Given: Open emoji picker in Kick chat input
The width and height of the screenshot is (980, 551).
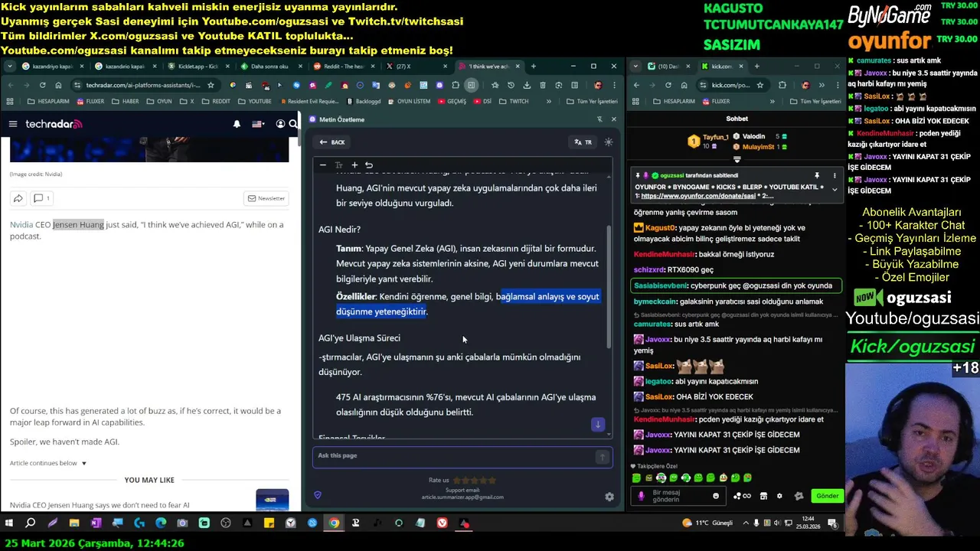Looking at the screenshot, I should 716,496.
